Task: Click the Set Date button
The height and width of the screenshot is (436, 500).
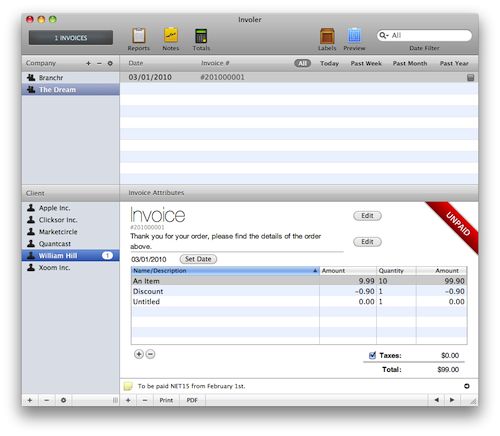Action: click(198, 259)
